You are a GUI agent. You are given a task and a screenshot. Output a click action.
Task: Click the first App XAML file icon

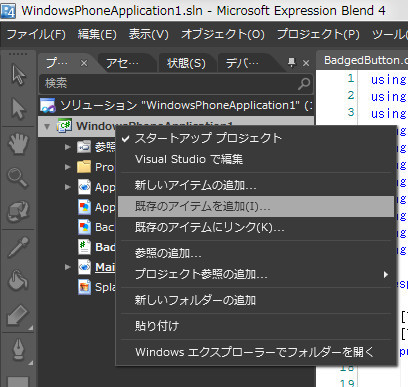coord(84,187)
